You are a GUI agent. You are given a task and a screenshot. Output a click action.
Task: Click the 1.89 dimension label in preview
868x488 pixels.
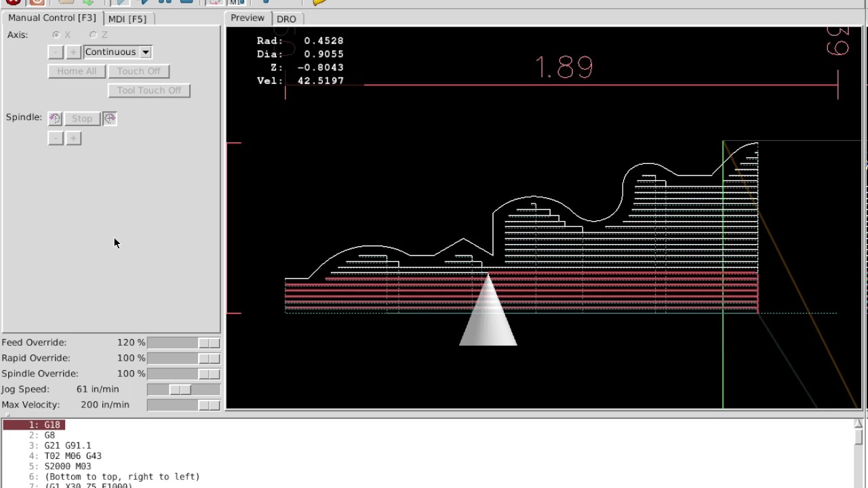tap(564, 67)
